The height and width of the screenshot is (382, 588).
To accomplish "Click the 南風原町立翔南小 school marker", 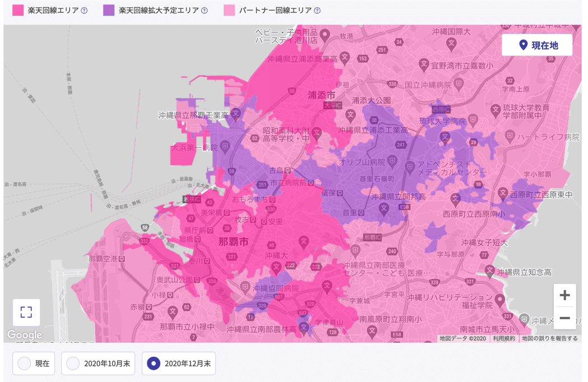I will tap(372, 332).
